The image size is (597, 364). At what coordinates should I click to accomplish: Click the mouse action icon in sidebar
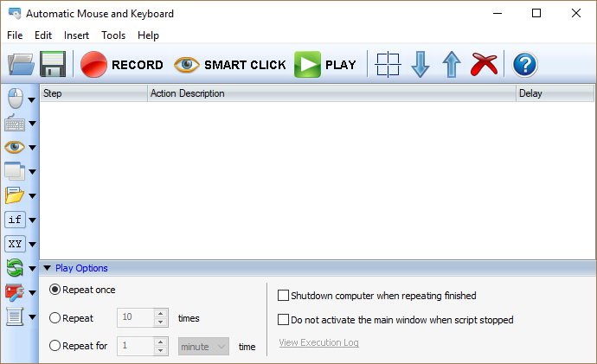click(16, 99)
